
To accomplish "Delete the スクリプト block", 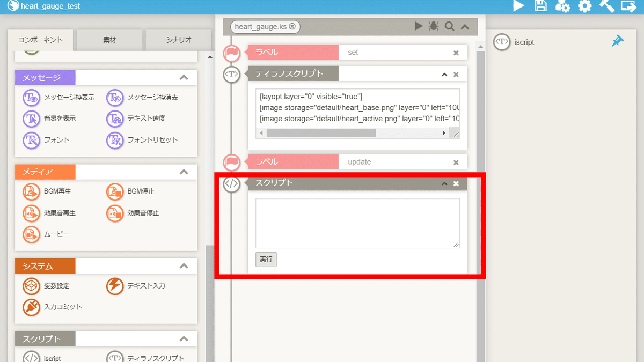I will (x=456, y=184).
